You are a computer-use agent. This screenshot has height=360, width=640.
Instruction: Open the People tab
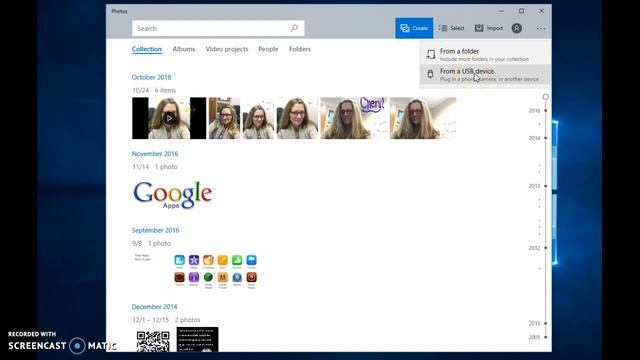coord(268,49)
